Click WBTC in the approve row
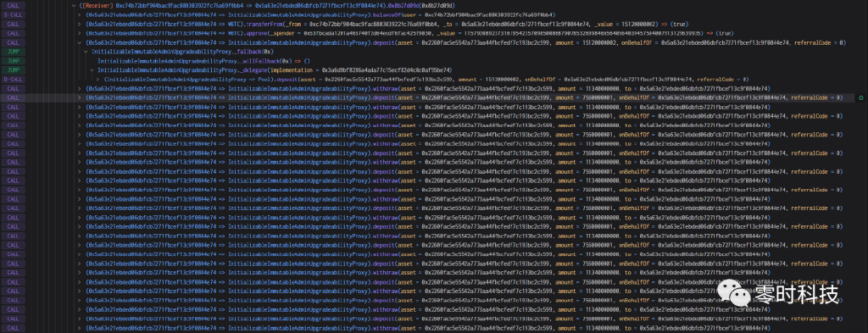Image resolution: width=868 pixels, height=333 pixels. pyautogui.click(x=235, y=33)
